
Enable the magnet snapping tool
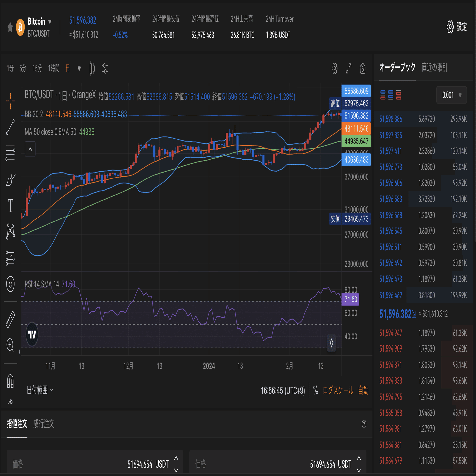point(10,382)
